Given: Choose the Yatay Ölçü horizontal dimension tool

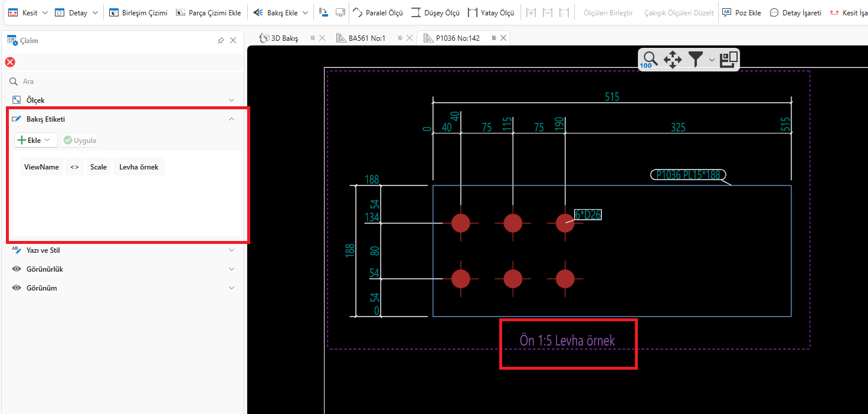Looking at the screenshot, I should (x=491, y=12).
